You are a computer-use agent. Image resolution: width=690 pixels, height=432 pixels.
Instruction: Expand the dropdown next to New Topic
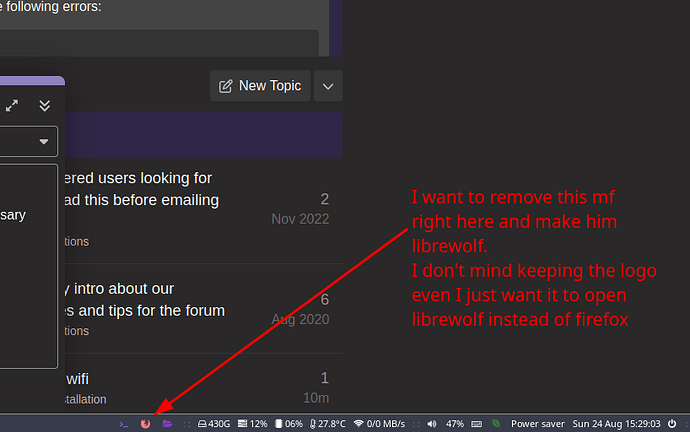[328, 86]
